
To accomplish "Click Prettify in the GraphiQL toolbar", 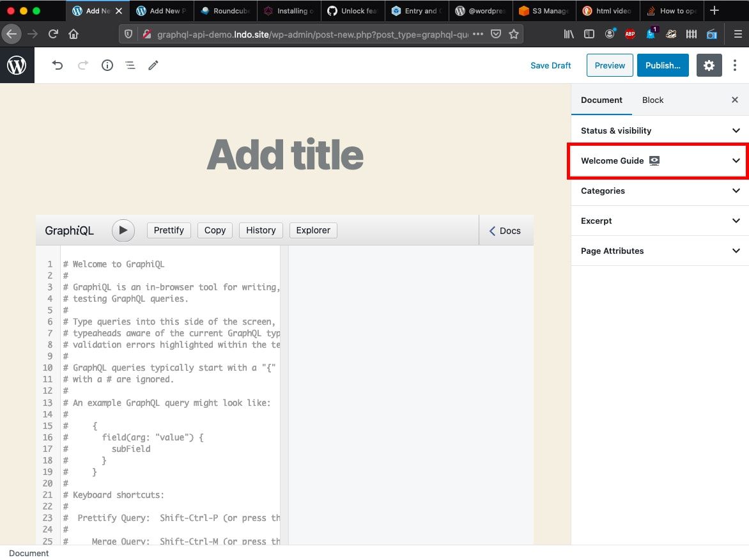I will point(168,230).
